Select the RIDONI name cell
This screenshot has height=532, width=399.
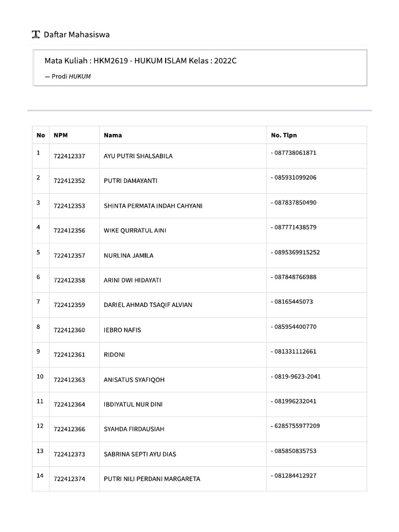click(114, 355)
